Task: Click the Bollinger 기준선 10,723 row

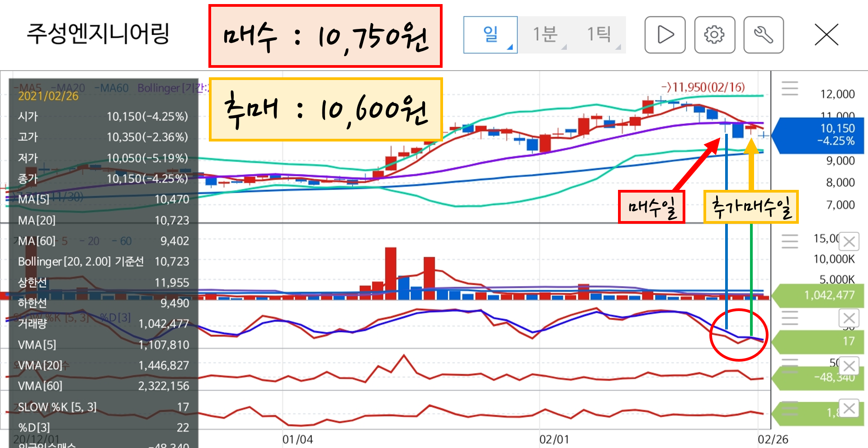Action: point(103,262)
